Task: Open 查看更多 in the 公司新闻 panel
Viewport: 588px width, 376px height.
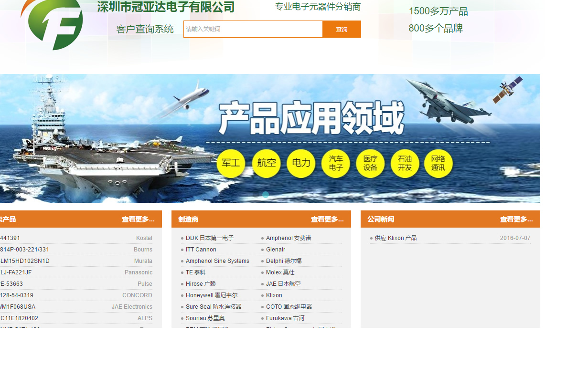Action: point(516,219)
